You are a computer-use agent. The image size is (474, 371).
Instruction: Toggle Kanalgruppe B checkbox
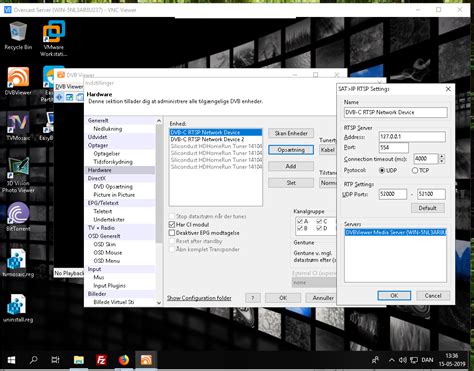point(300,228)
